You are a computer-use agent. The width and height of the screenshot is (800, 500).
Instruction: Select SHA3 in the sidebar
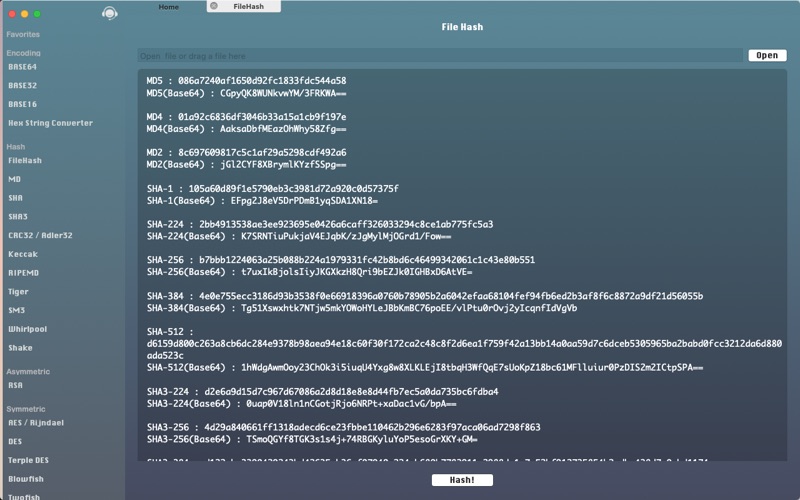(18, 217)
